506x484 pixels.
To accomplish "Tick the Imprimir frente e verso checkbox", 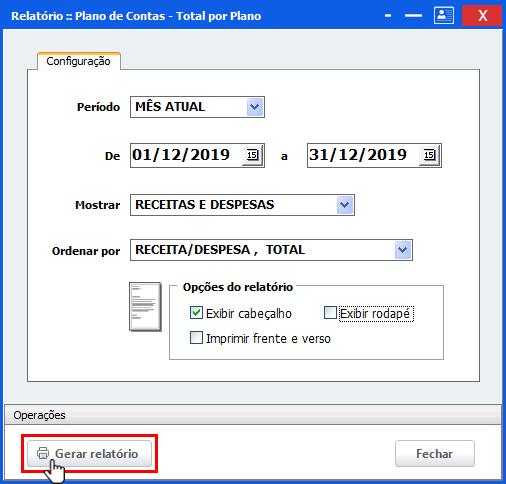I will [196, 338].
